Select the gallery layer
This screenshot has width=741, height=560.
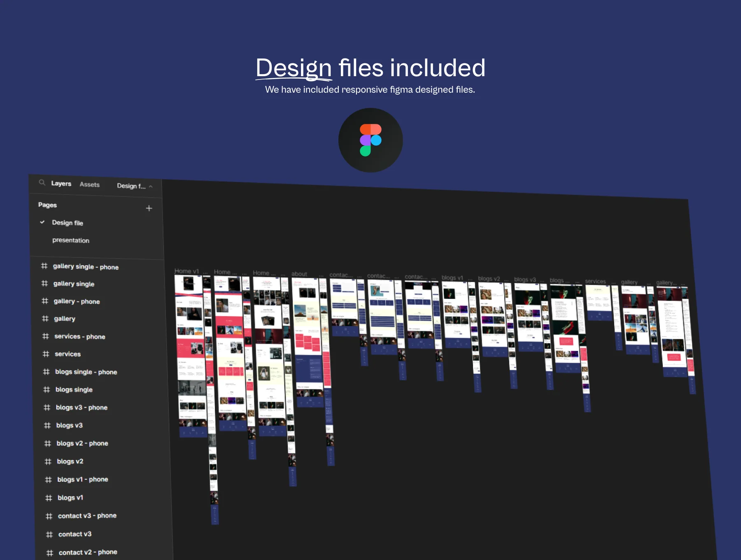65,319
